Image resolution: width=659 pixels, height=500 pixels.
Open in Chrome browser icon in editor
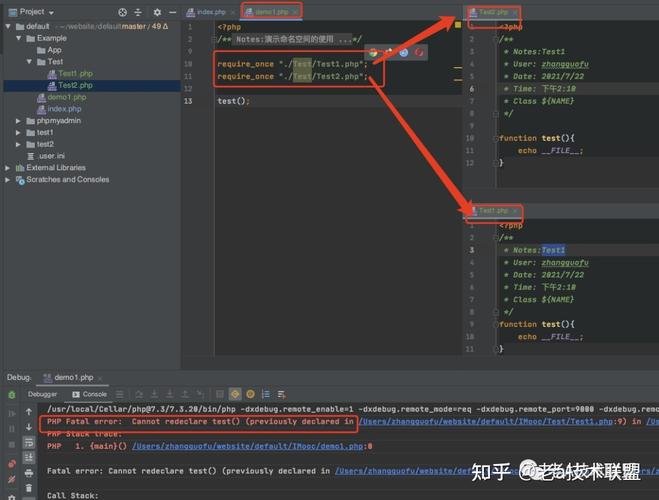[x=373, y=53]
